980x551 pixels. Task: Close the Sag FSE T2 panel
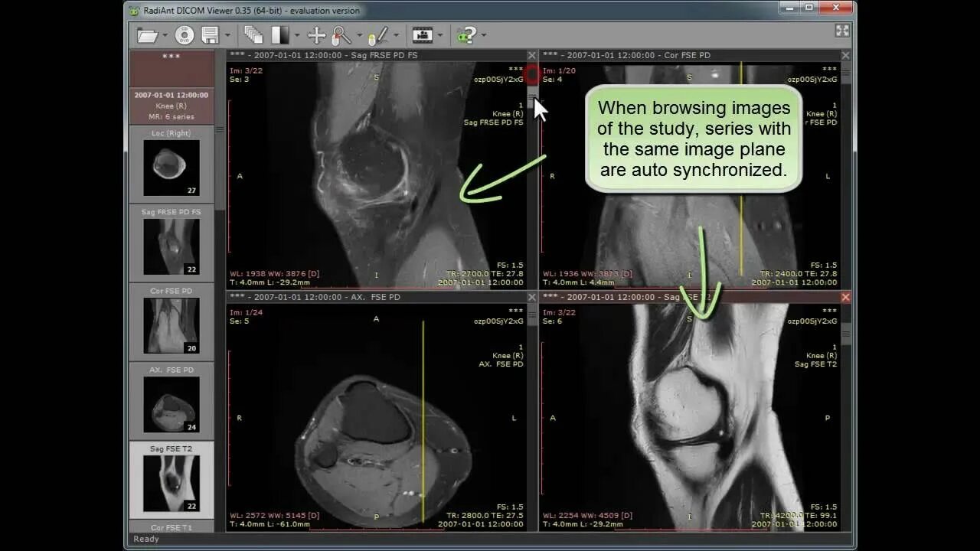point(845,297)
